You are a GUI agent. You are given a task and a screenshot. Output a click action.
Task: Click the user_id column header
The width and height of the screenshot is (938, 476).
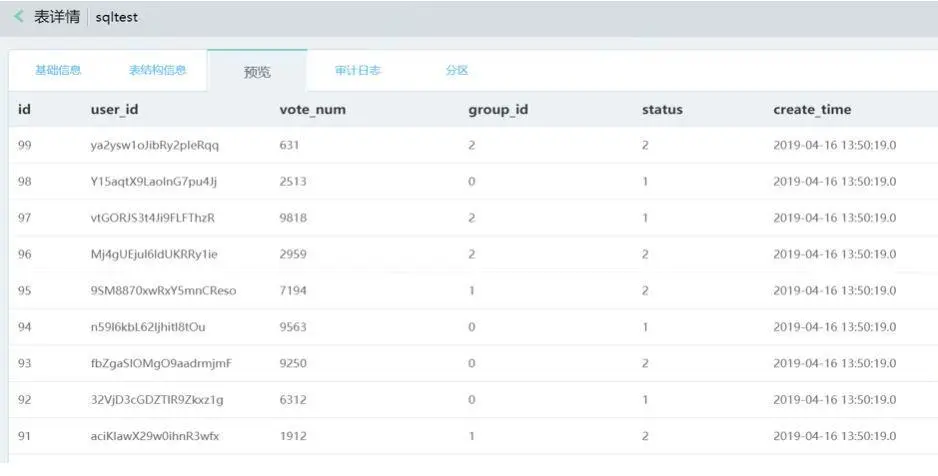[114, 110]
